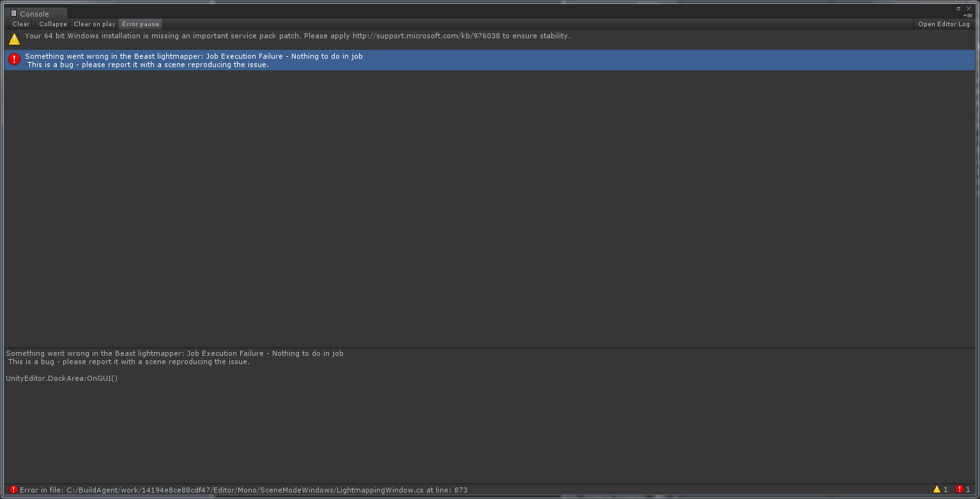Close the Console window

969,8
